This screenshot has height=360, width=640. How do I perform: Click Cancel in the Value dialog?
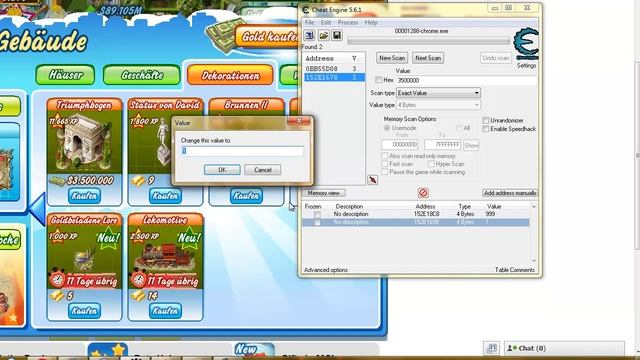point(262,170)
